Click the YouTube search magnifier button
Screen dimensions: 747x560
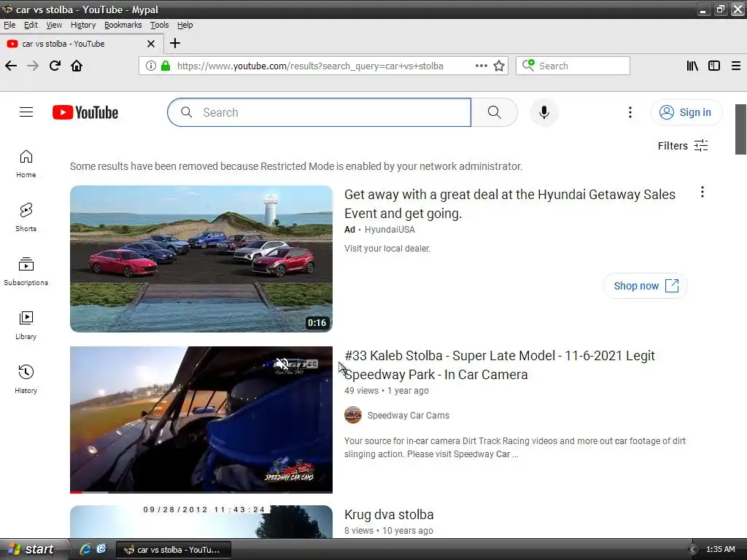pyautogui.click(x=494, y=112)
